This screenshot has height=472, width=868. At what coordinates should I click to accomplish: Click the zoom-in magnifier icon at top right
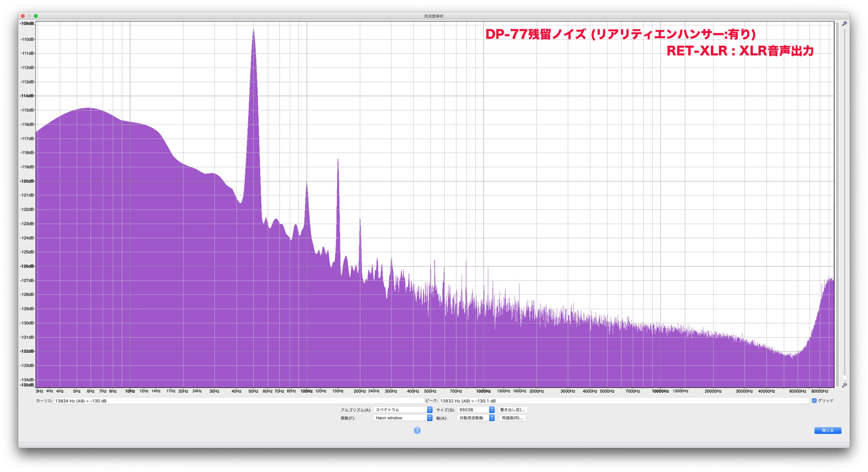tap(844, 24)
